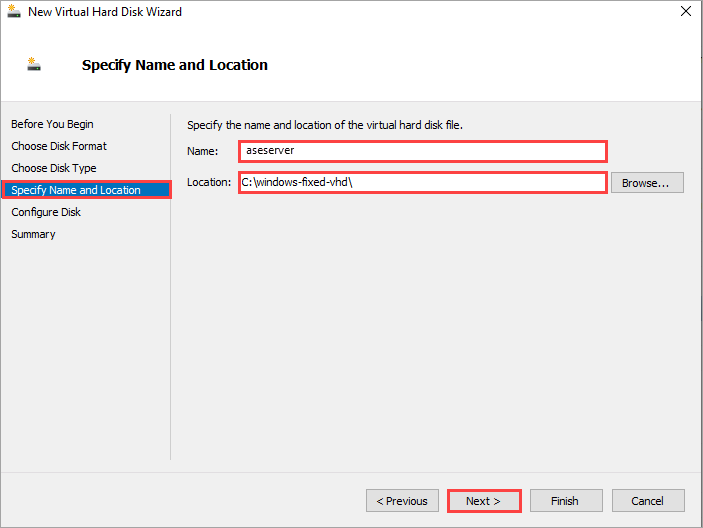Click the wizard title bar disk icon
703x528 pixels.
14,12
